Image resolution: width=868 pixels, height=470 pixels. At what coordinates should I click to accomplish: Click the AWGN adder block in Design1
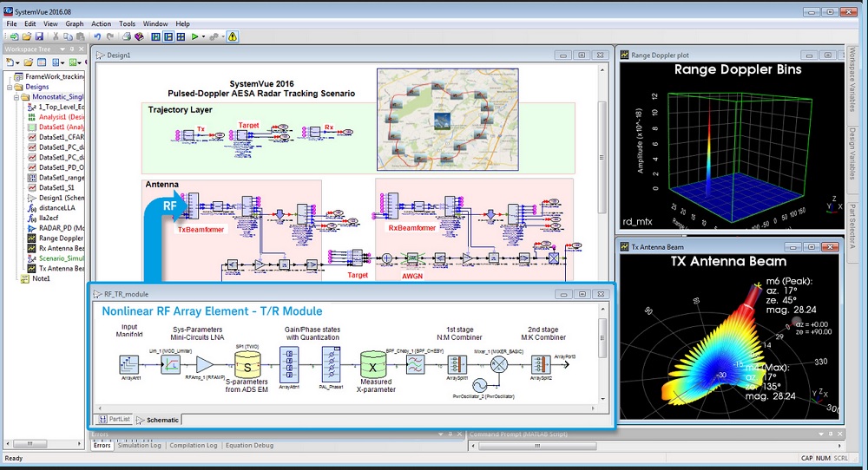(386, 258)
